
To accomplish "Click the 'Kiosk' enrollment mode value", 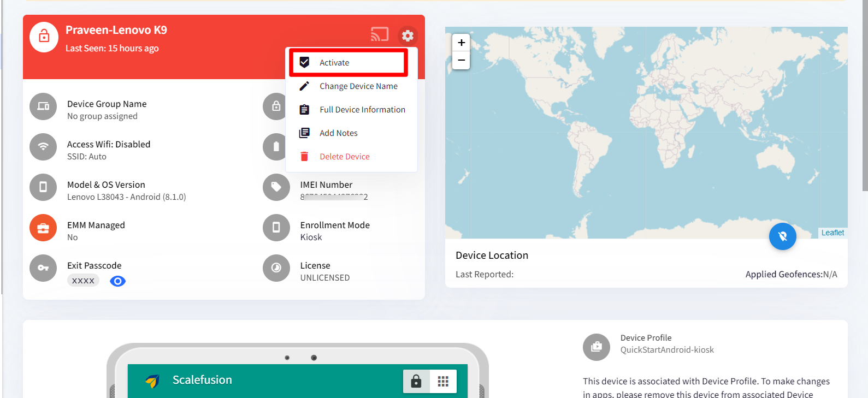I will coord(311,237).
